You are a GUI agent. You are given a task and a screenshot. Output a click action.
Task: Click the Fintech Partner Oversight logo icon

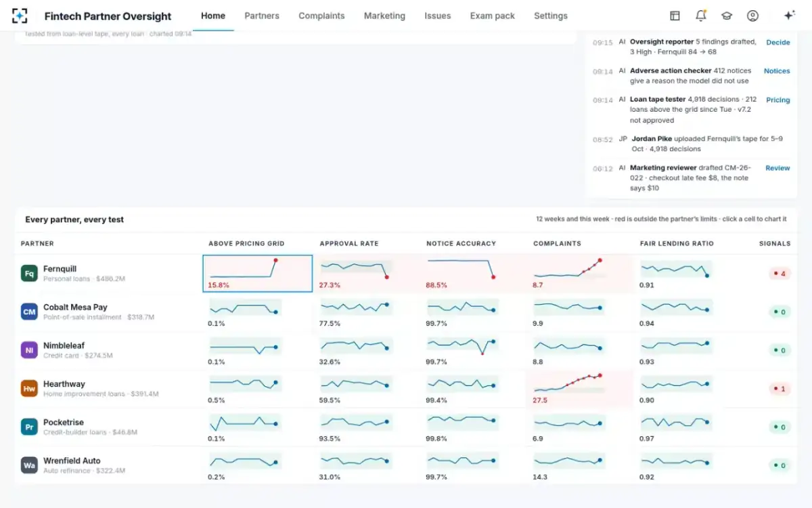20,16
